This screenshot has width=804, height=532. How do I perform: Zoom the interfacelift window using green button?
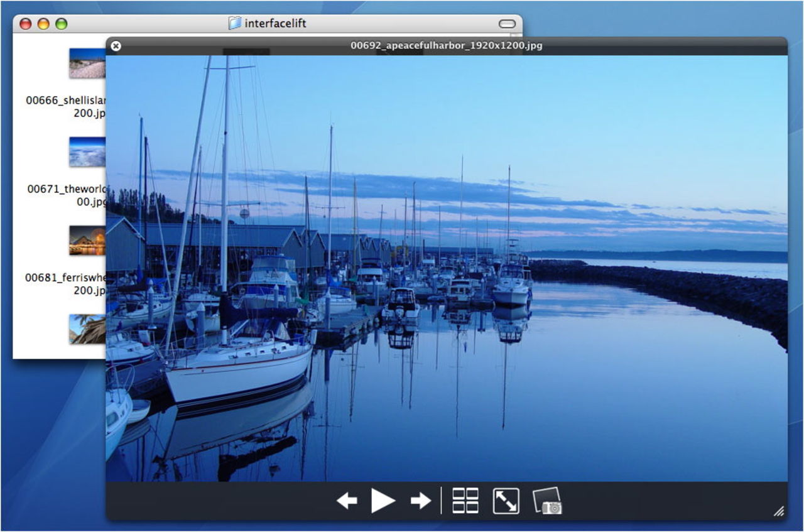click(x=61, y=24)
